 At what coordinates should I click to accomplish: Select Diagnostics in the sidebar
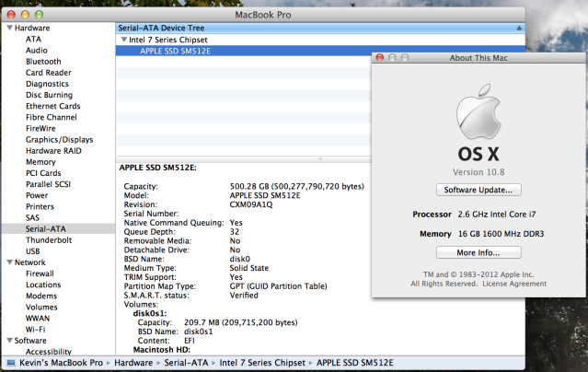(47, 84)
